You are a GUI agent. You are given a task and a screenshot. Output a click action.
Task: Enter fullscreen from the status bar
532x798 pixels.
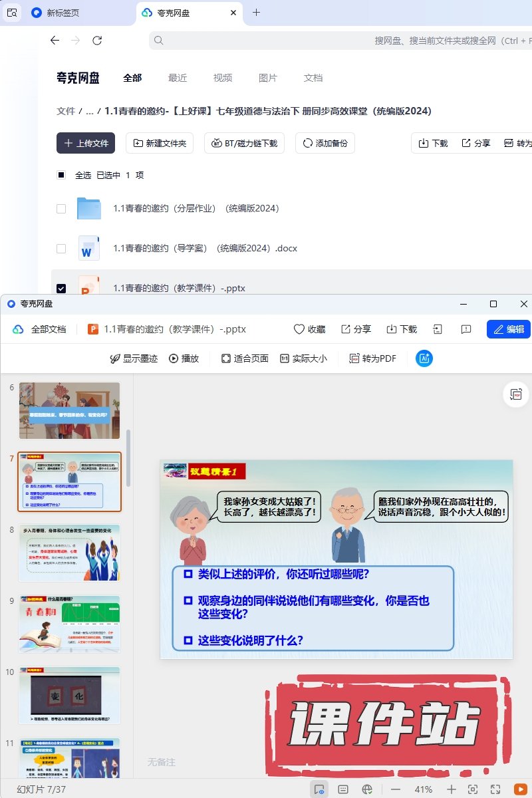tap(495, 789)
